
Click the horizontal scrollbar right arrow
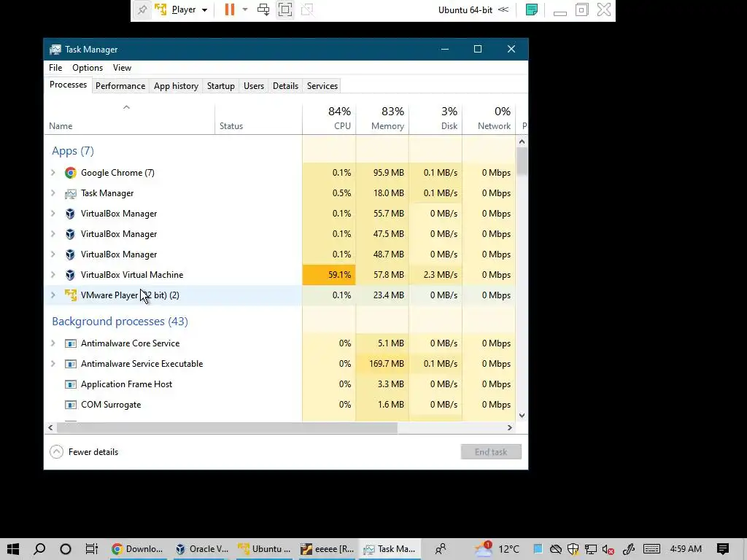pos(510,427)
